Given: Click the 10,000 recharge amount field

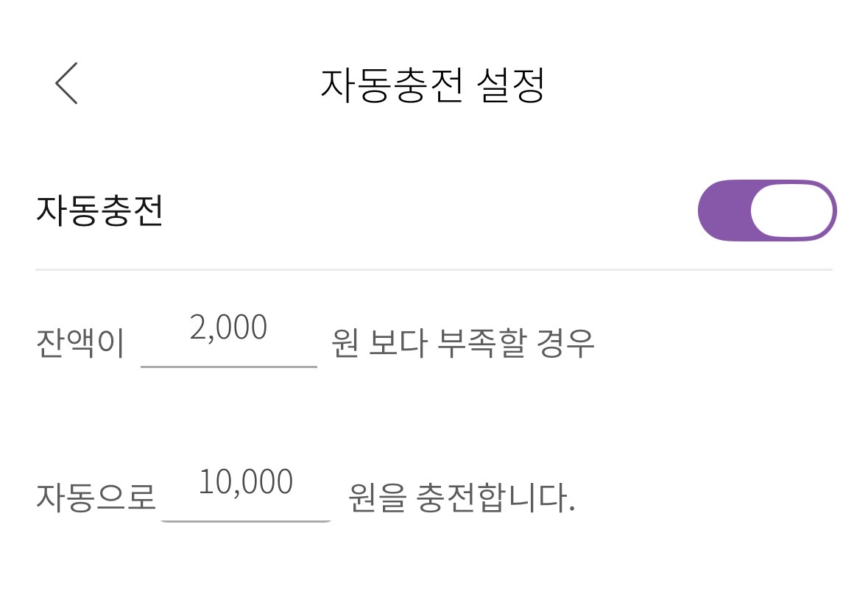Looking at the screenshot, I should (x=246, y=484).
